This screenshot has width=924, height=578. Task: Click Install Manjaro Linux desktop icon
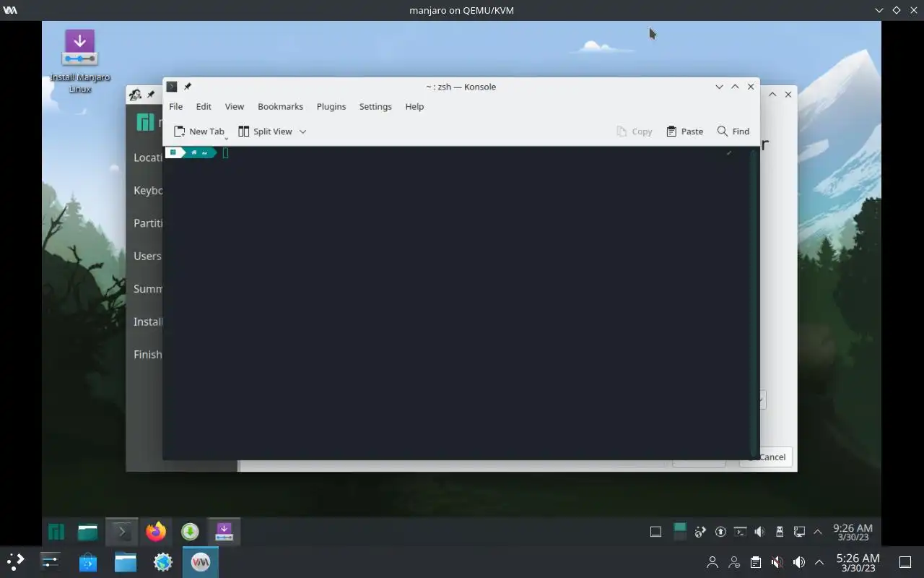[80, 61]
